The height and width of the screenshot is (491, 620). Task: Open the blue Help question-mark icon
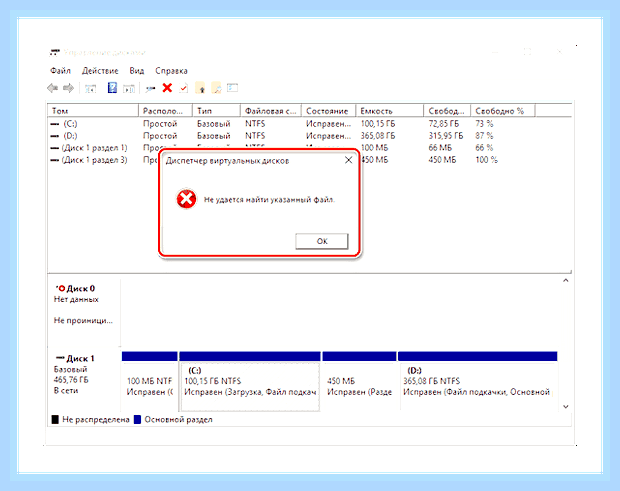point(112,88)
